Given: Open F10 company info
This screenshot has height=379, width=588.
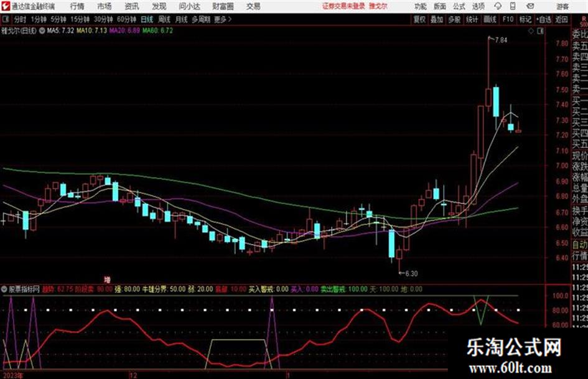Looking at the screenshot, I should tap(508, 19).
